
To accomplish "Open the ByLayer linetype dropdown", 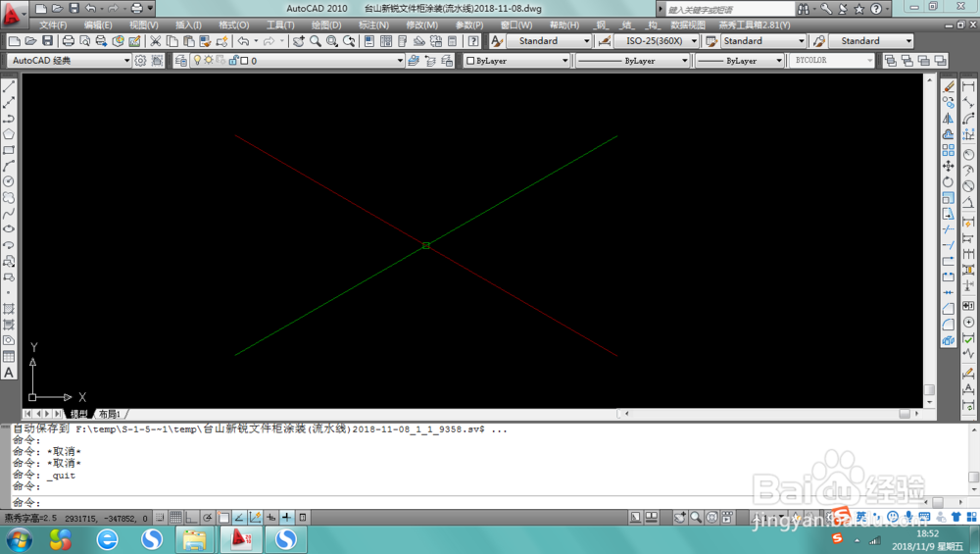I will pos(632,61).
